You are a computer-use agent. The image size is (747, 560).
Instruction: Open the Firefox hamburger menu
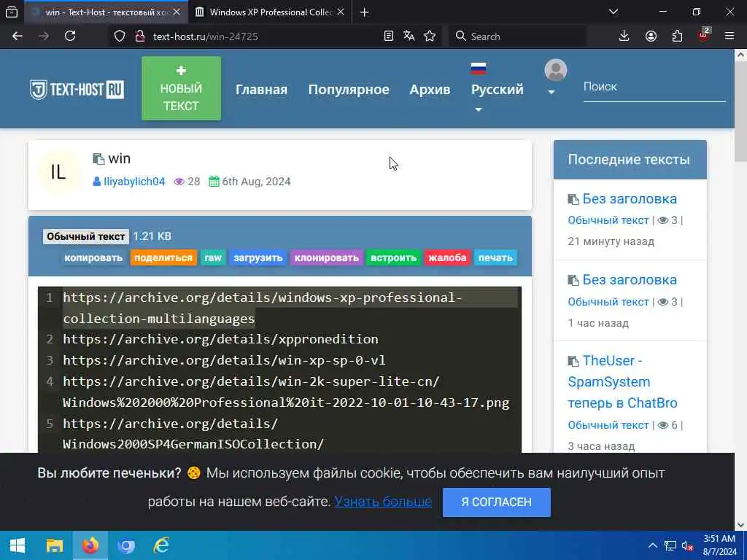729,36
